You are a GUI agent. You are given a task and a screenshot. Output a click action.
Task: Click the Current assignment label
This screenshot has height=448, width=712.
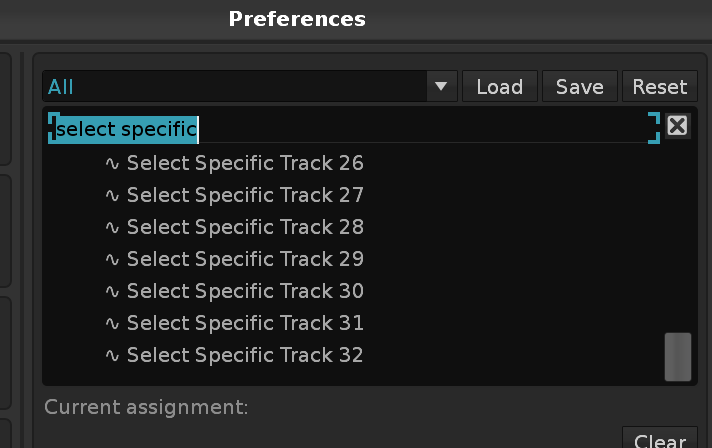click(146, 407)
